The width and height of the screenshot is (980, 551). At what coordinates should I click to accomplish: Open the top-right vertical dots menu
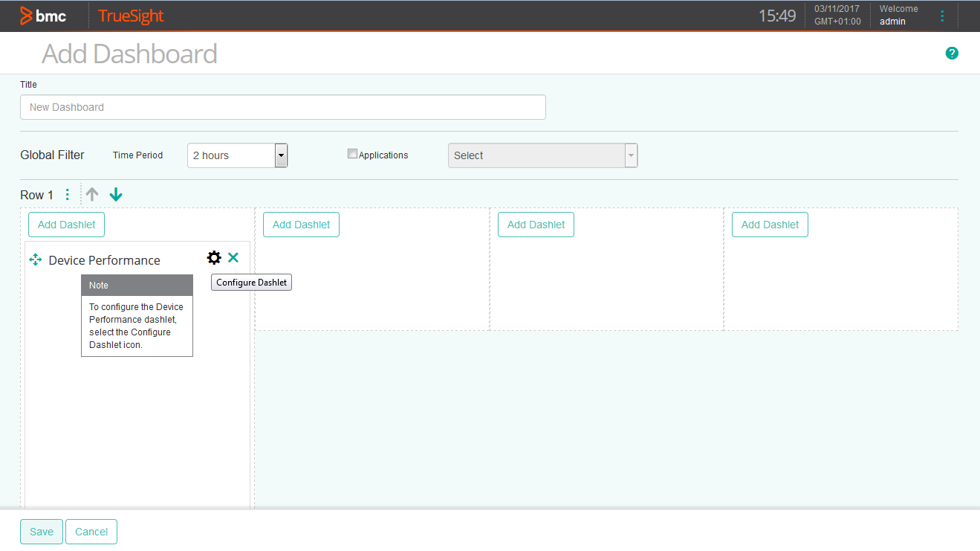(941, 15)
